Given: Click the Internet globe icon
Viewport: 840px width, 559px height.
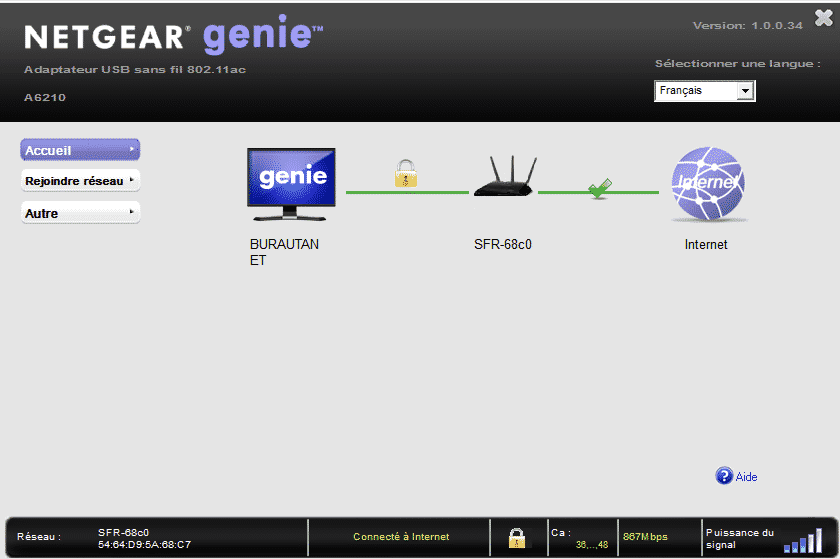Looking at the screenshot, I should point(708,184).
